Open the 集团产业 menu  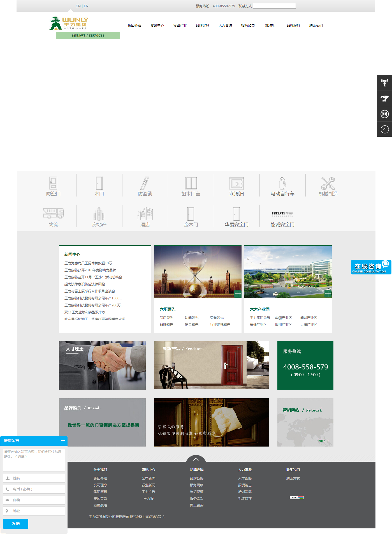pos(180,25)
